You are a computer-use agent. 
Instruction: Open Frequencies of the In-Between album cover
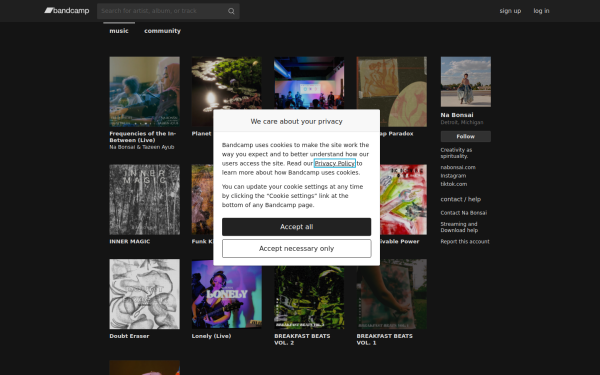click(x=144, y=92)
